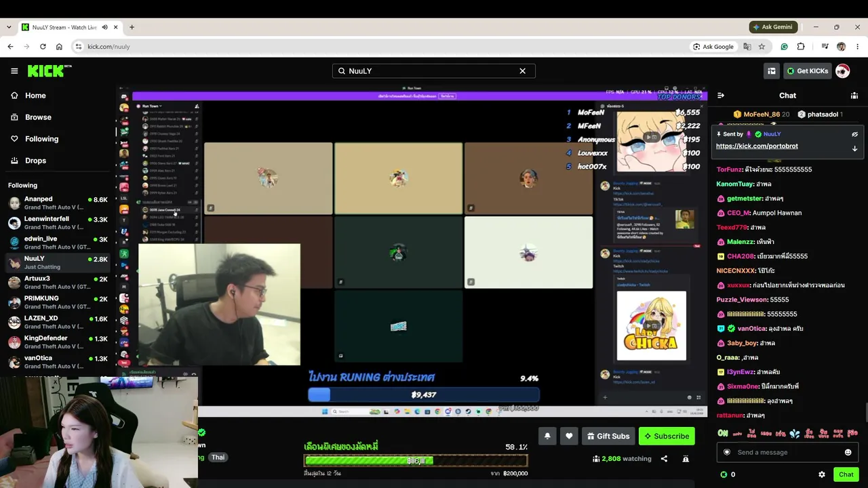This screenshot has width=868, height=488.
Task: Open the pinned portobrot link
Action: (757, 146)
